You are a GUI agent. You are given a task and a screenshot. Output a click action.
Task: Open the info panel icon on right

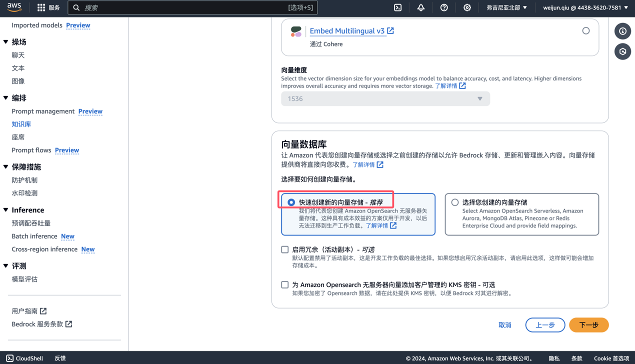(622, 31)
